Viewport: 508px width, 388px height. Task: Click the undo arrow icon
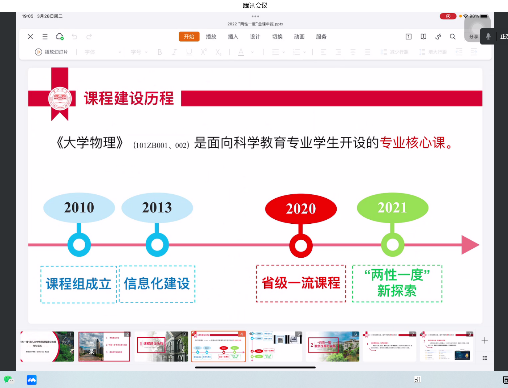tap(74, 37)
